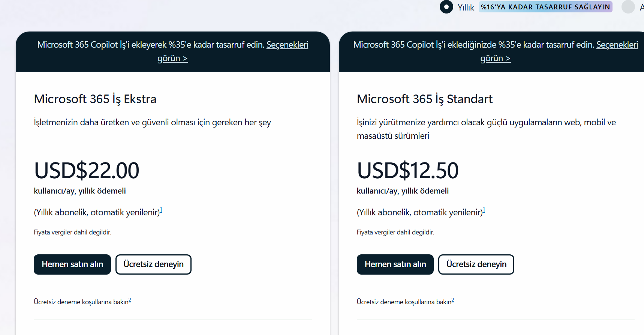The image size is (644, 335).
Task: Click Hemen satın alın for İş Ekstra
Action: (72, 264)
